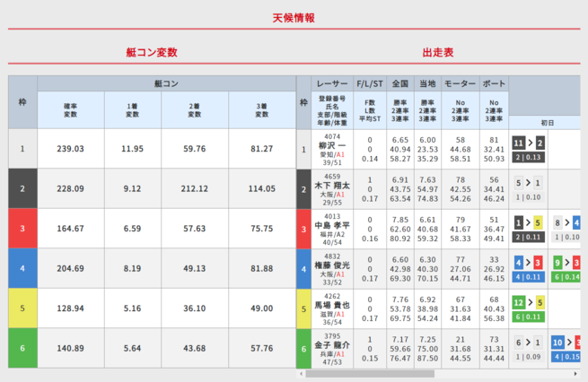Click the 9 > 3 result badge in row 4
The image size is (588, 382).
tap(565, 263)
